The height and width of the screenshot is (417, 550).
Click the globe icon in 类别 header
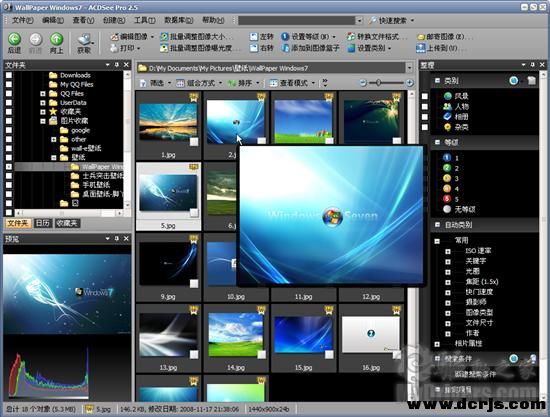point(514,81)
